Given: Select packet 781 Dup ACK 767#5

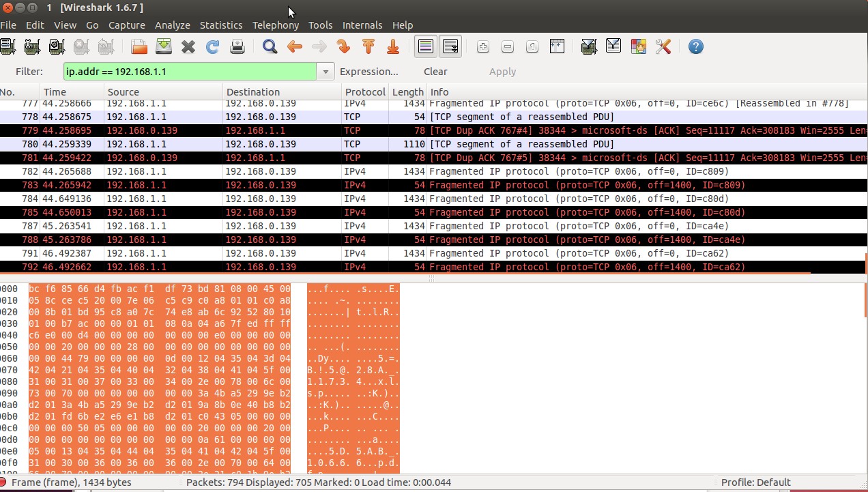Looking at the screenshot, I should pos(434,158).
